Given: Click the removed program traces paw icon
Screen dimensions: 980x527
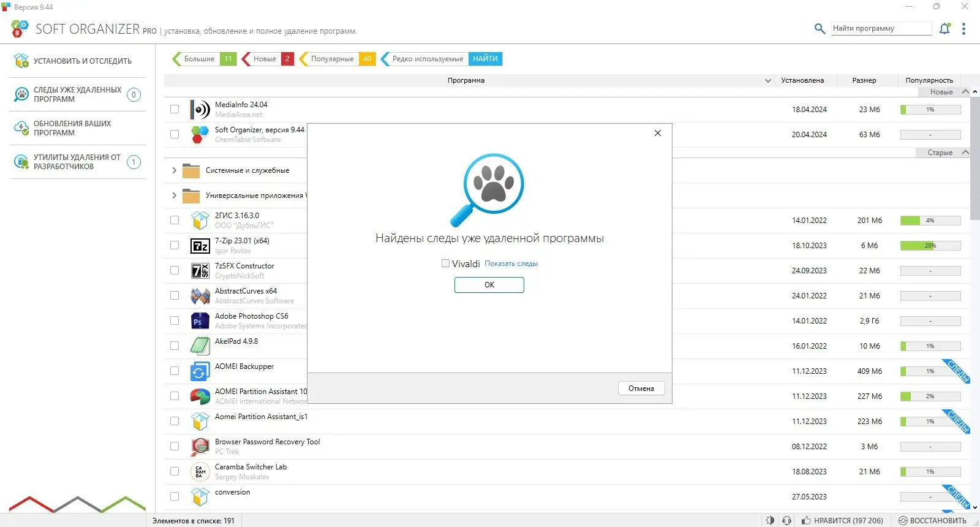Looking at the screenshot, I should tap(21, 94).
